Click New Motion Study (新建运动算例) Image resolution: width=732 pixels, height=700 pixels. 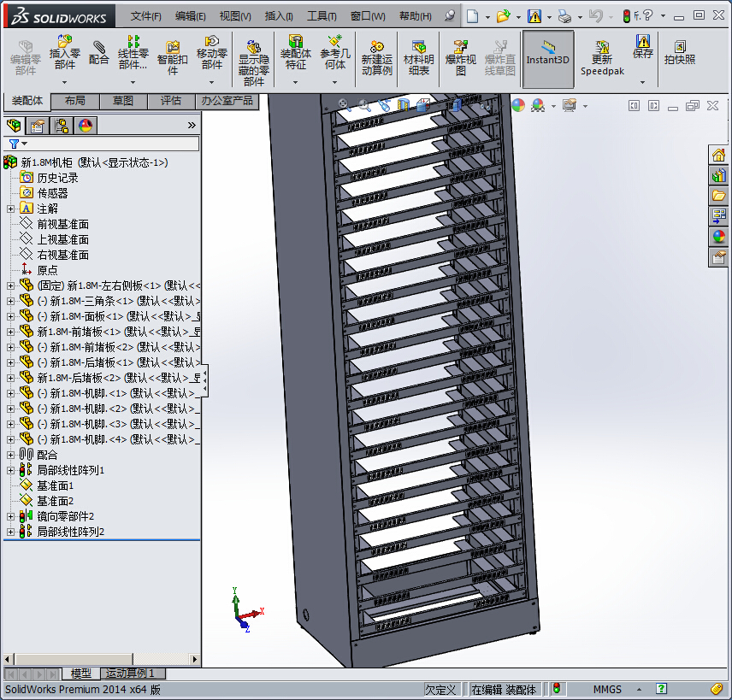[x=377, y=58]
